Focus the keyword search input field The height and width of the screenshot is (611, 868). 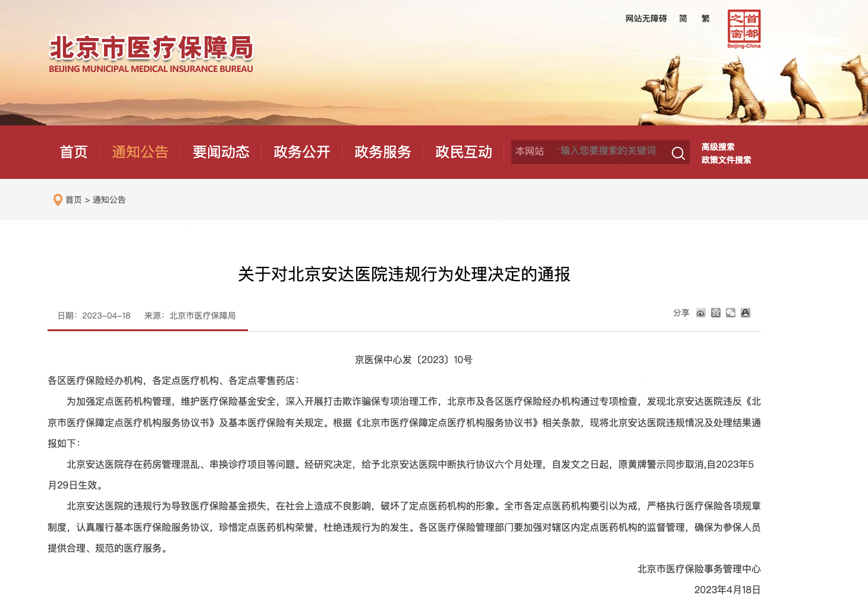coord(609,152)
